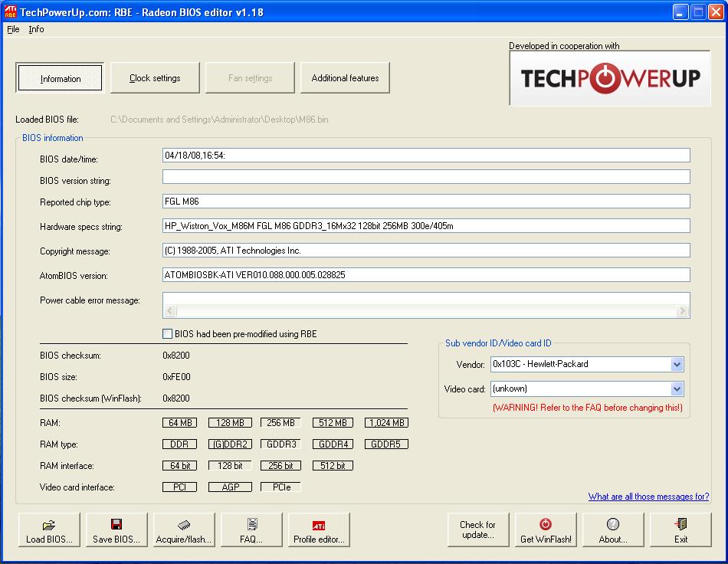Open the About dialog button
The width and height of the screenshot is (728, 564).
coord(613,530)
